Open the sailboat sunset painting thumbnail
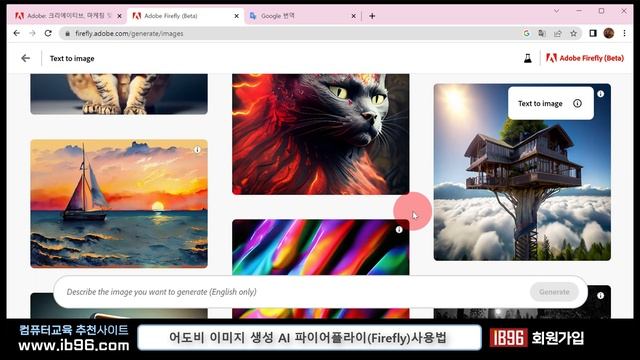The height and width of the screenshot is (360, 640). coord(119,204)
